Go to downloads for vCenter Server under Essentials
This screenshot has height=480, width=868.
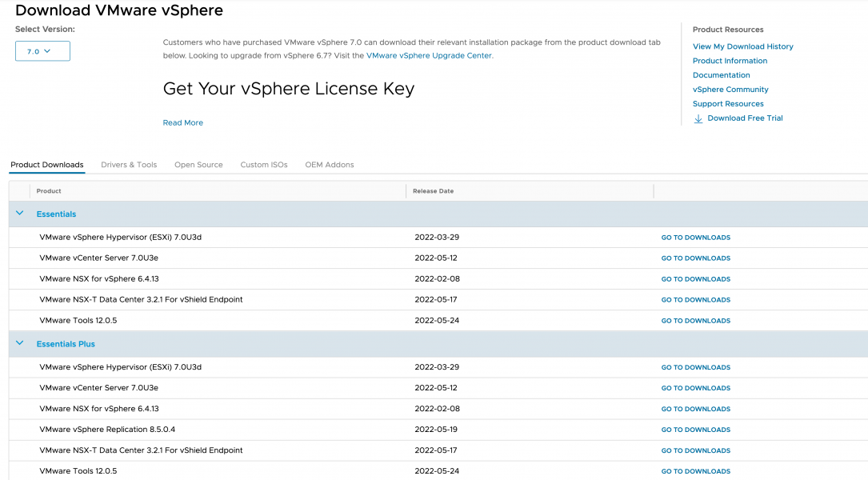(x=696, y=258)
